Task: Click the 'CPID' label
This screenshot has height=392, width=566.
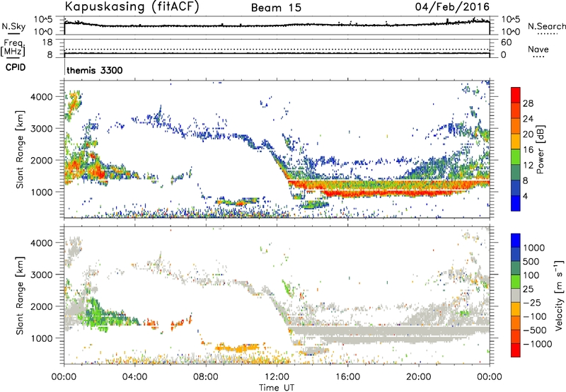Action: (x=16, y=67)
